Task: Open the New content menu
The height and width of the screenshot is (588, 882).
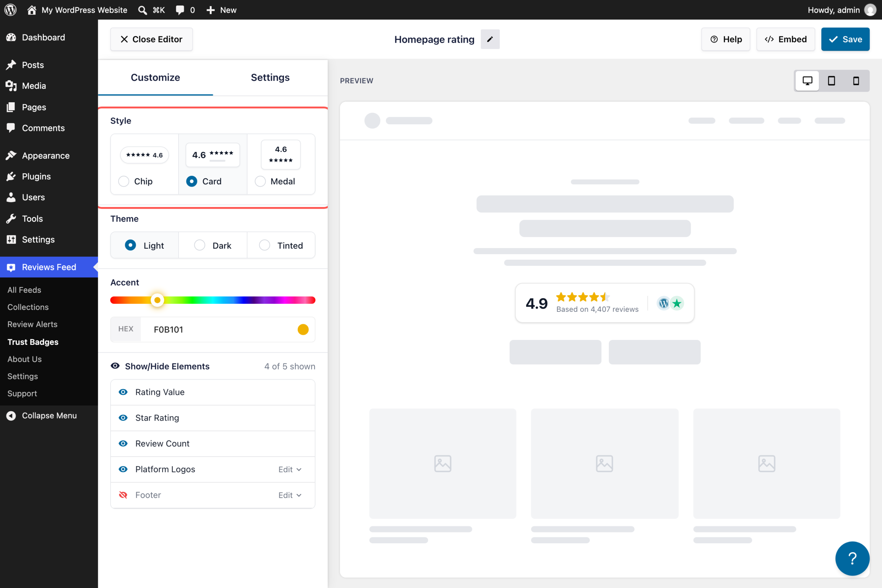Action: pyautogui.click(x=222, y=10)
